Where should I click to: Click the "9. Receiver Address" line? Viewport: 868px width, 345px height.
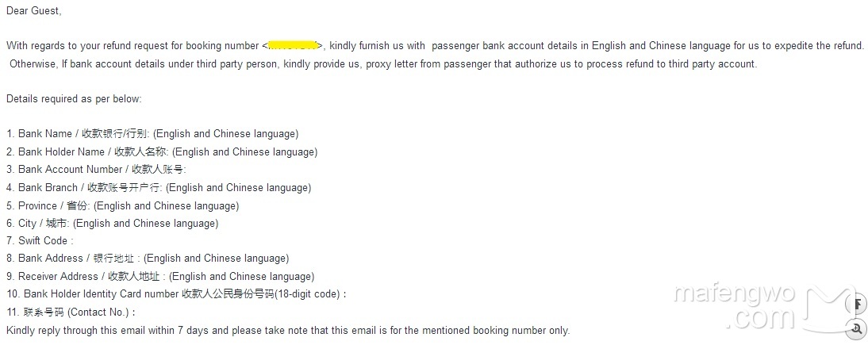pyautogui.click(x=160, y=276)
